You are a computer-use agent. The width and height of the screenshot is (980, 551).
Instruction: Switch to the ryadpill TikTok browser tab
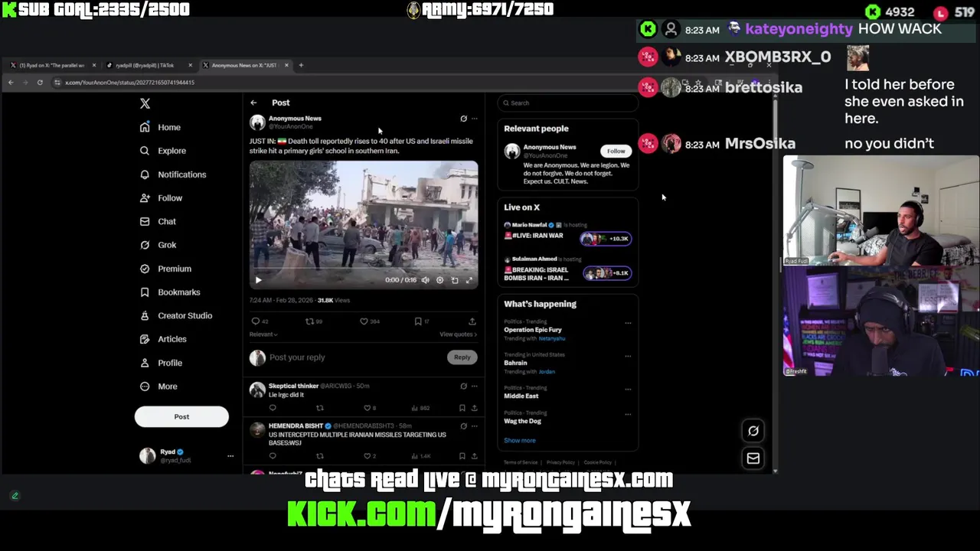[149, 65]
